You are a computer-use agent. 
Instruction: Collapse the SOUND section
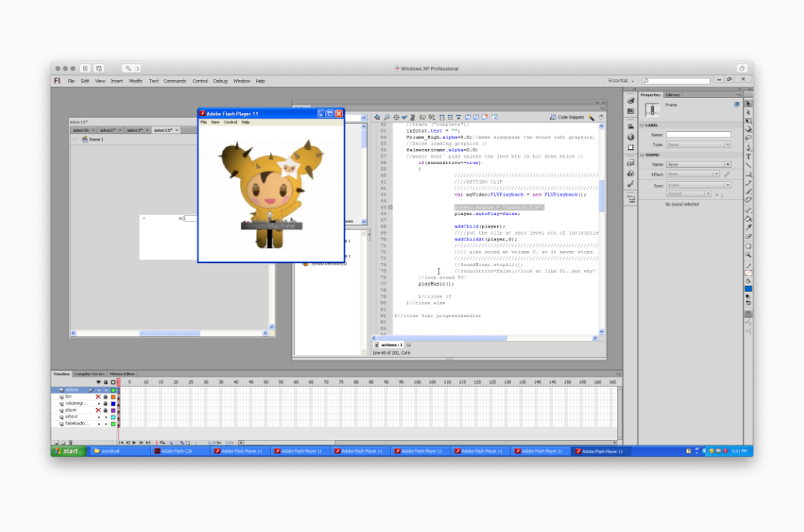coord(642,155)
